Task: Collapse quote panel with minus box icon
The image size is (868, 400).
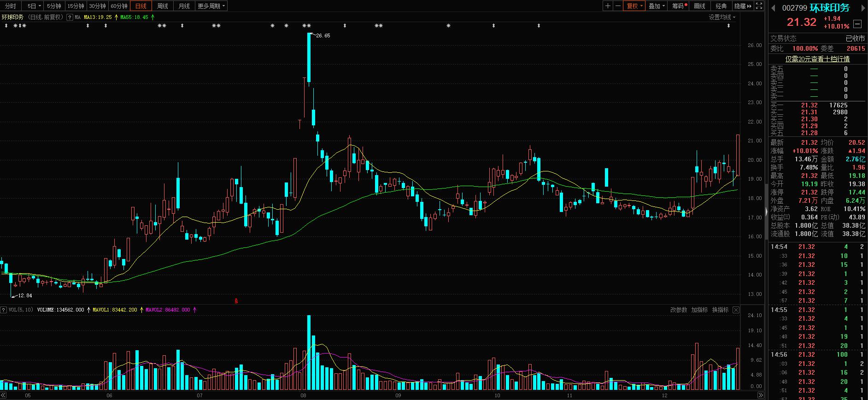Action: (x=857, y=24)
